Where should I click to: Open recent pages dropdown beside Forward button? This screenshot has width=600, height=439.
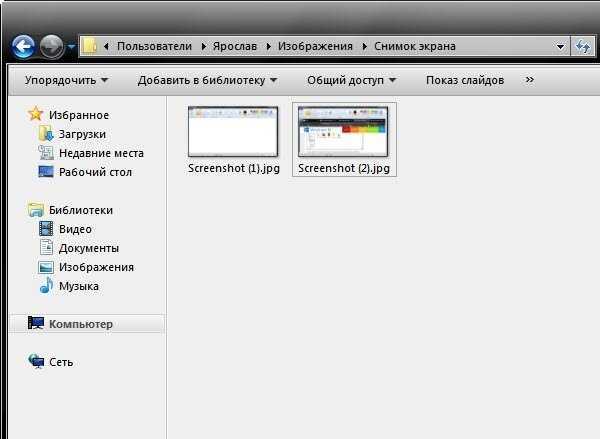click(71, 47)
